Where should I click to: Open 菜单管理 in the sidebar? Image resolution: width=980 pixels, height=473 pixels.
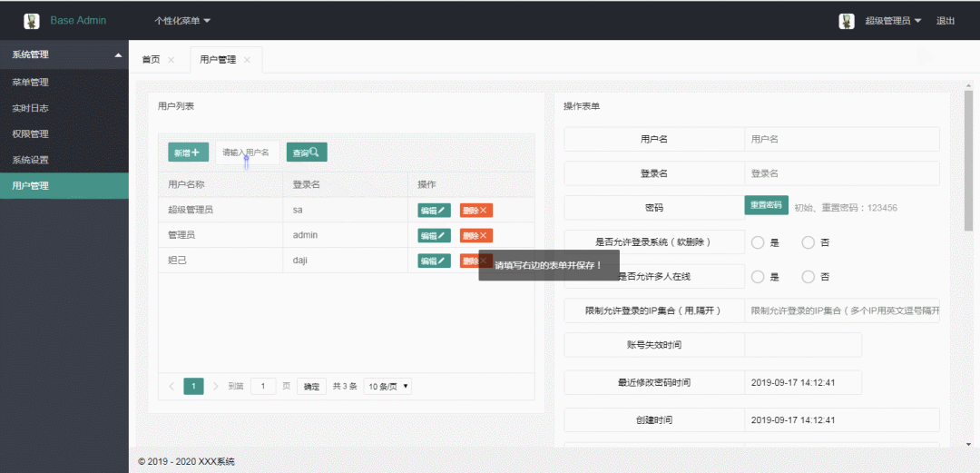[64, 82]
